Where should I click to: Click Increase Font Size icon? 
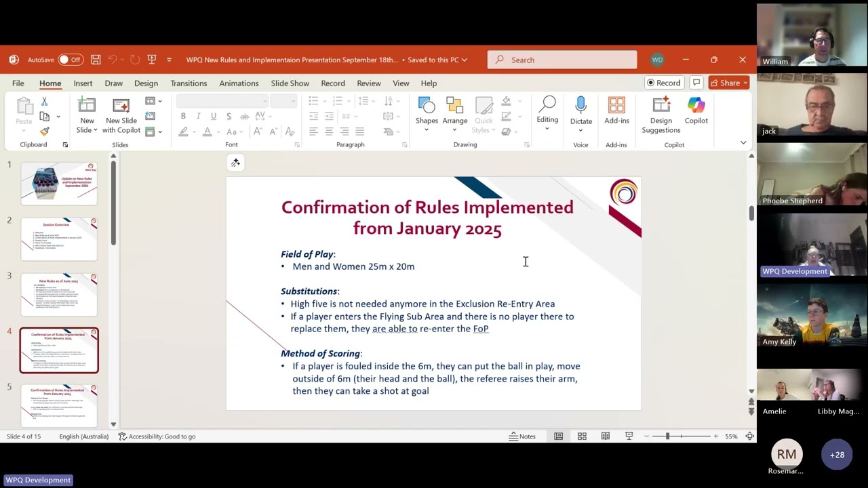pos(258,131)
